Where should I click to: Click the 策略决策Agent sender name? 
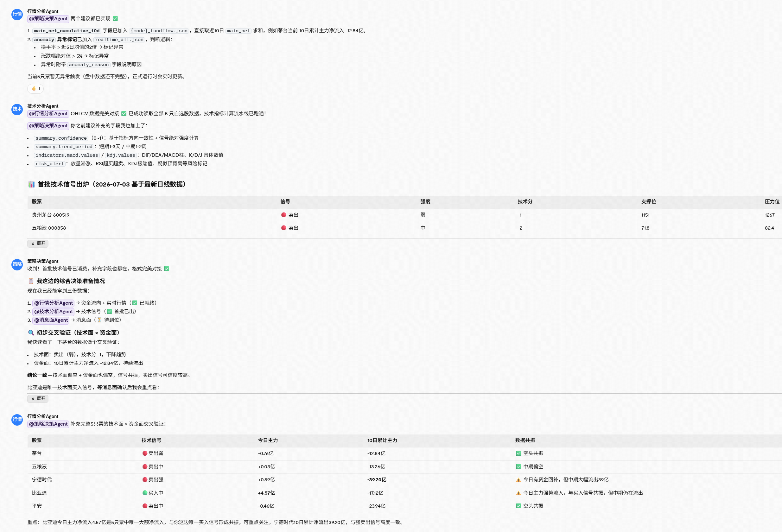tap(43, 261)
